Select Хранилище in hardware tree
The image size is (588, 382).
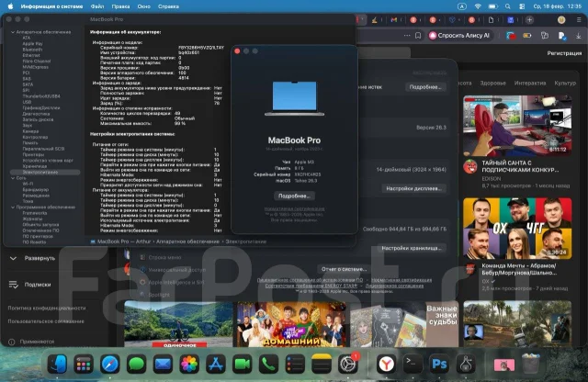35,166
